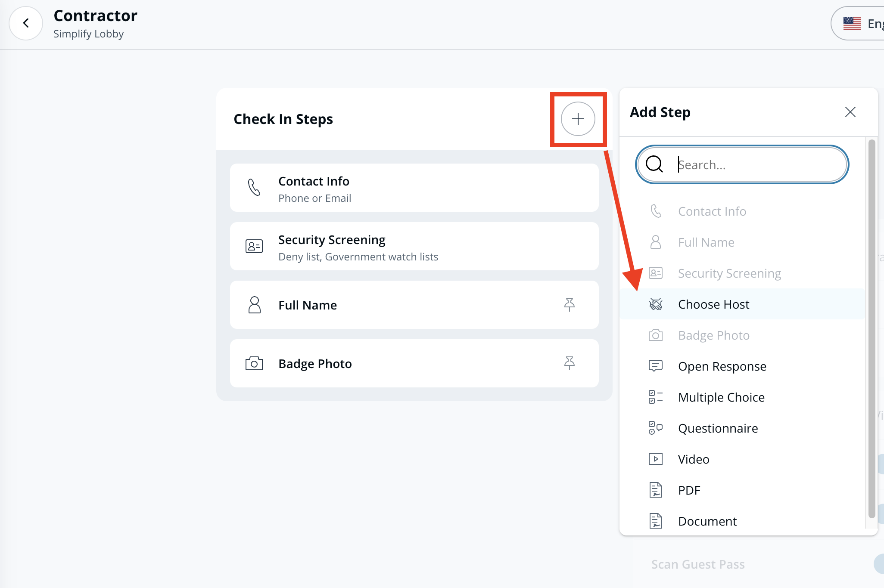Open the Contact Info step card
Image resolution: width=884 pixels, height=588 pixels.
tap(414, 188)
